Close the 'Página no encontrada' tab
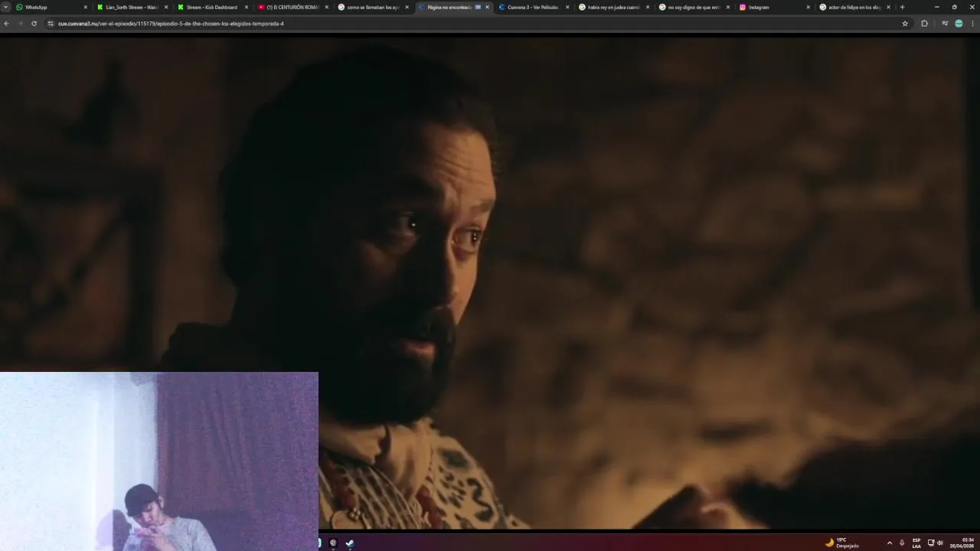Viewport: 980px width, 551px height. point(487,7)
